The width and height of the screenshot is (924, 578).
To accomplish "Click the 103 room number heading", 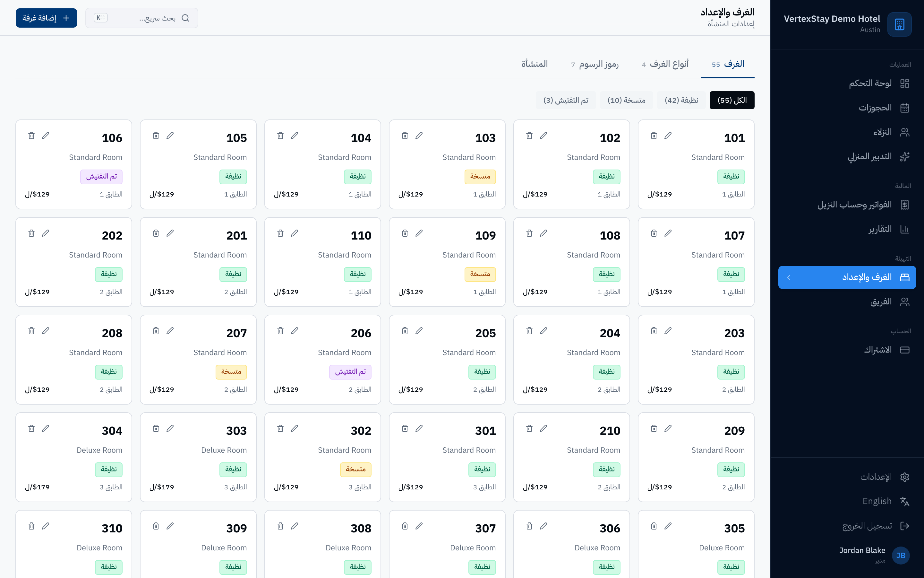I will [485, 138].
